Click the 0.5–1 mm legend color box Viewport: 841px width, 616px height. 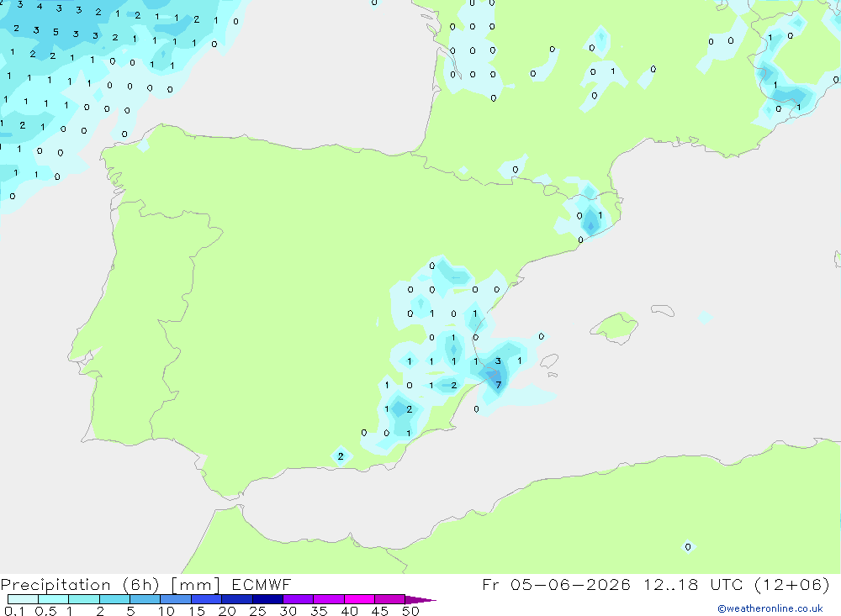(53, 599)
